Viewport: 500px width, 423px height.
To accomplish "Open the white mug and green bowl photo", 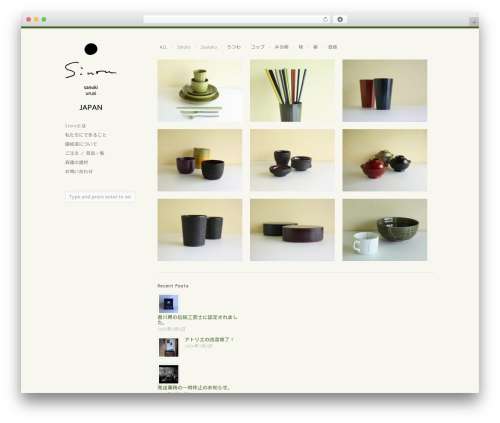I will point(385,230).
